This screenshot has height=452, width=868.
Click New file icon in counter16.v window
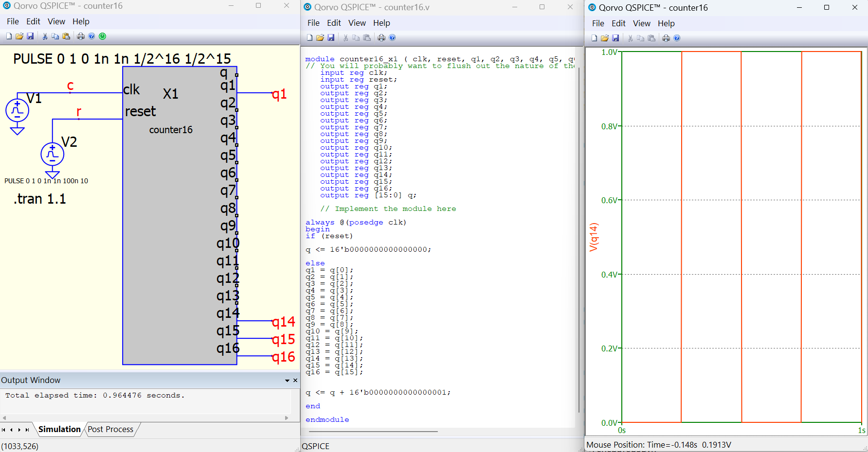point(309,38)
